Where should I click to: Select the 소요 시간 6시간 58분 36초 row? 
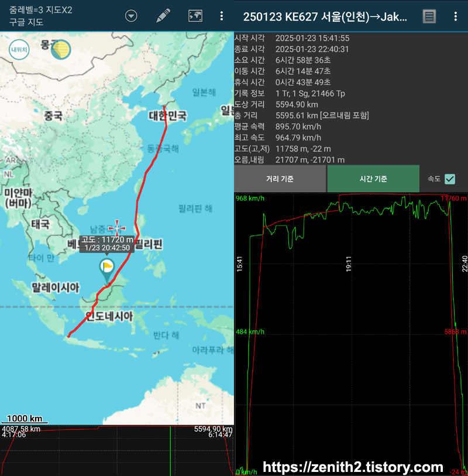coord(351,60)
